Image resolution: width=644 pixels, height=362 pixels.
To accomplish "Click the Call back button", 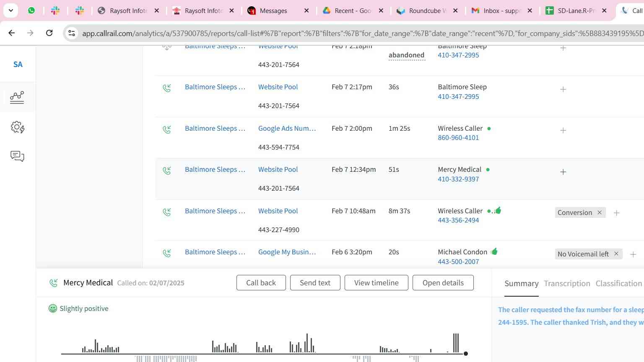I will [261, 283].
